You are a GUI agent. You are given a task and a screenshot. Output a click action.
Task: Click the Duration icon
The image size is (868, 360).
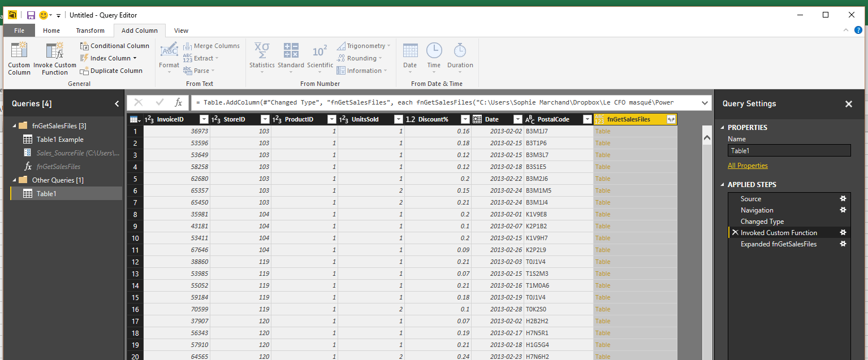click(460, 51)
